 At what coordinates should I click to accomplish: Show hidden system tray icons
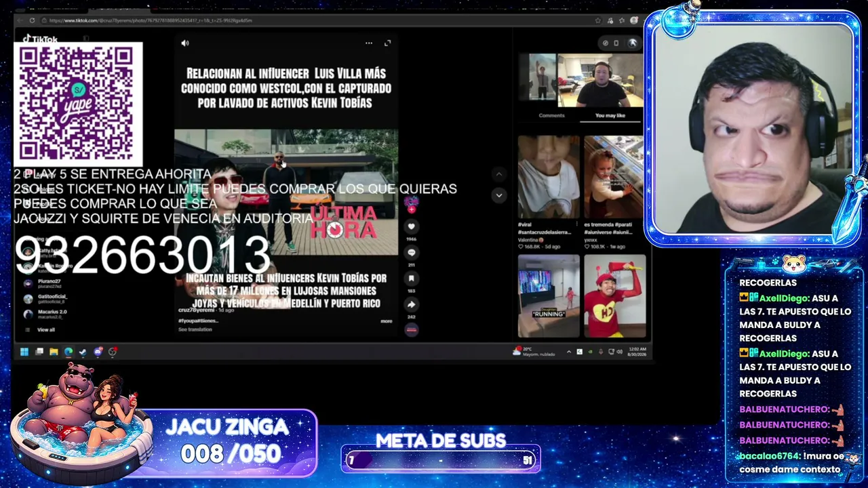[x=569, y=351]
